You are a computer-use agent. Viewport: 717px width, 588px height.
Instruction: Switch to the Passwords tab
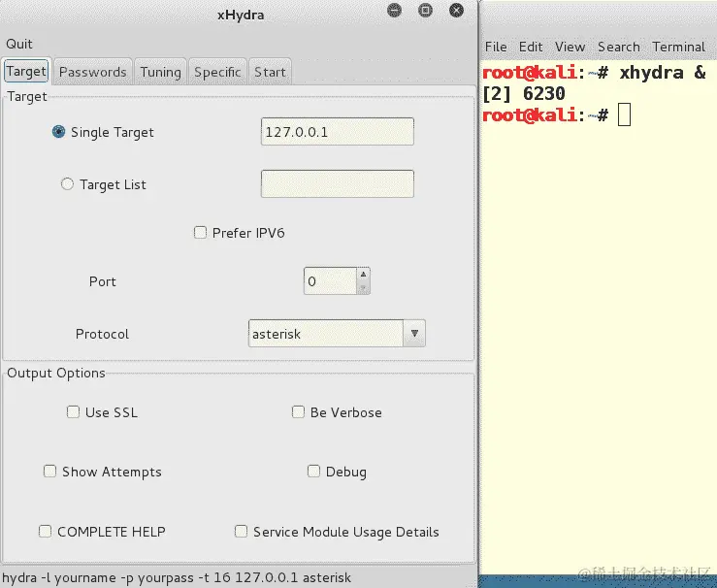click(x=93, y=72)
